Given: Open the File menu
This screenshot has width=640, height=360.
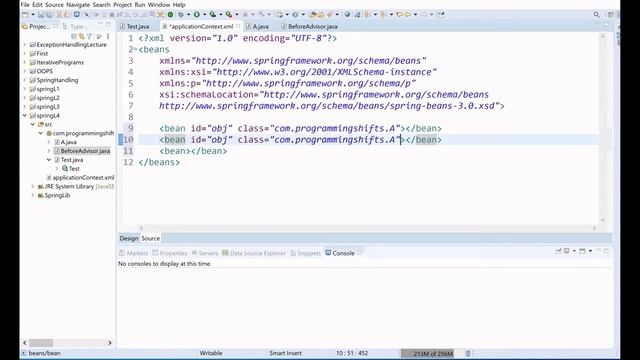Looking at the screenshot, I should click(x=25, y=5).
